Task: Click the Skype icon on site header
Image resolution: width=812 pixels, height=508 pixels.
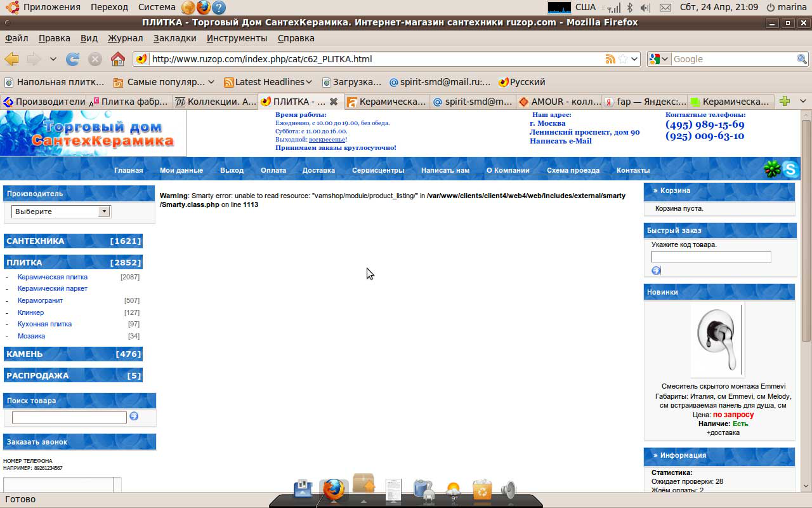Action: pos(790,169)
